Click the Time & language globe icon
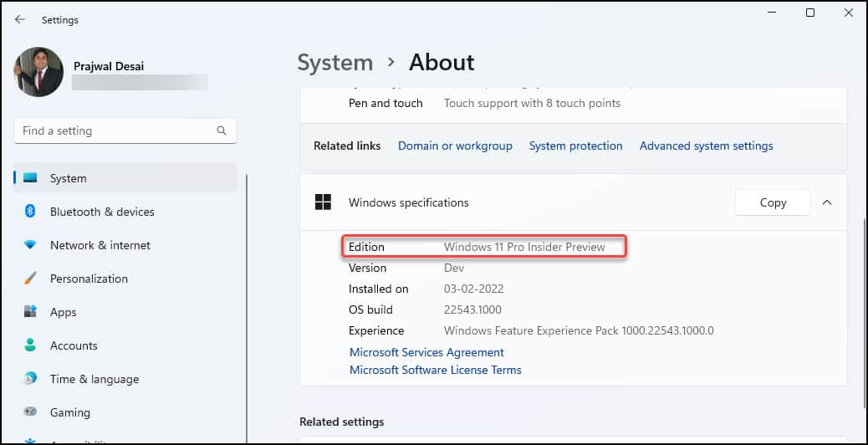 [30, 379]
